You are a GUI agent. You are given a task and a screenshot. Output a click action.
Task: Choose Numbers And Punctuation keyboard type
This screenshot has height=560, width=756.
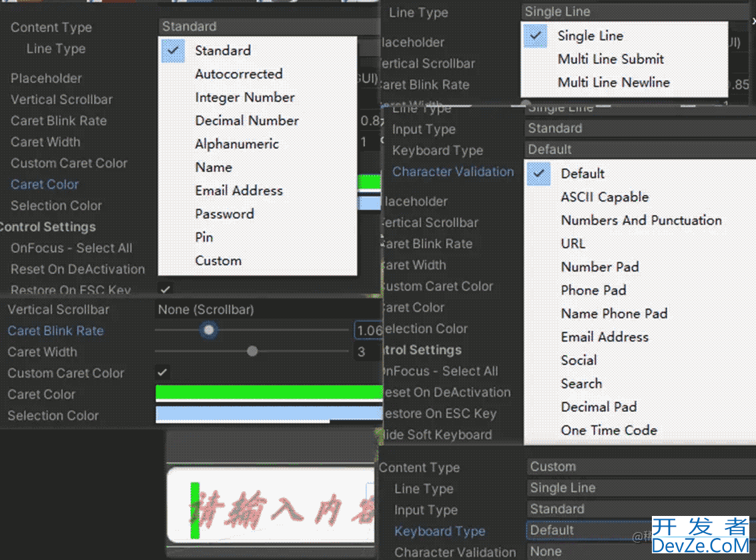pyautogui.click(x=641, y=220)
